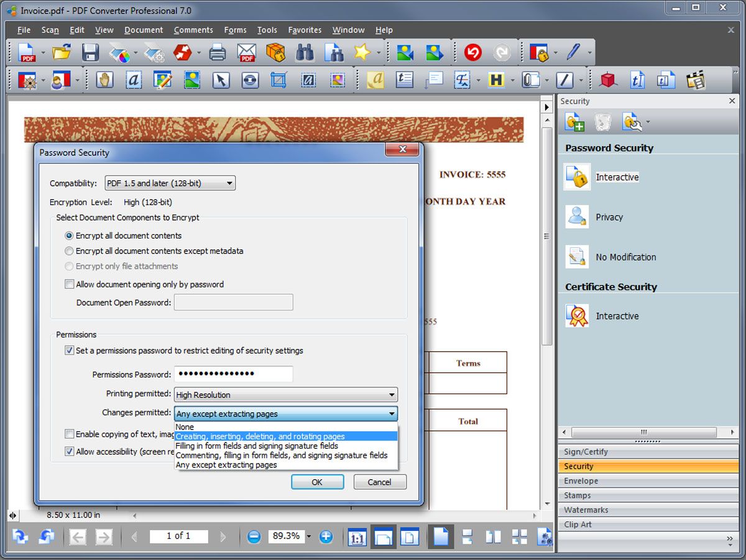Click the Certificate Security Interactive ribbon icon

pyautogui.click(x=577, y=316)
